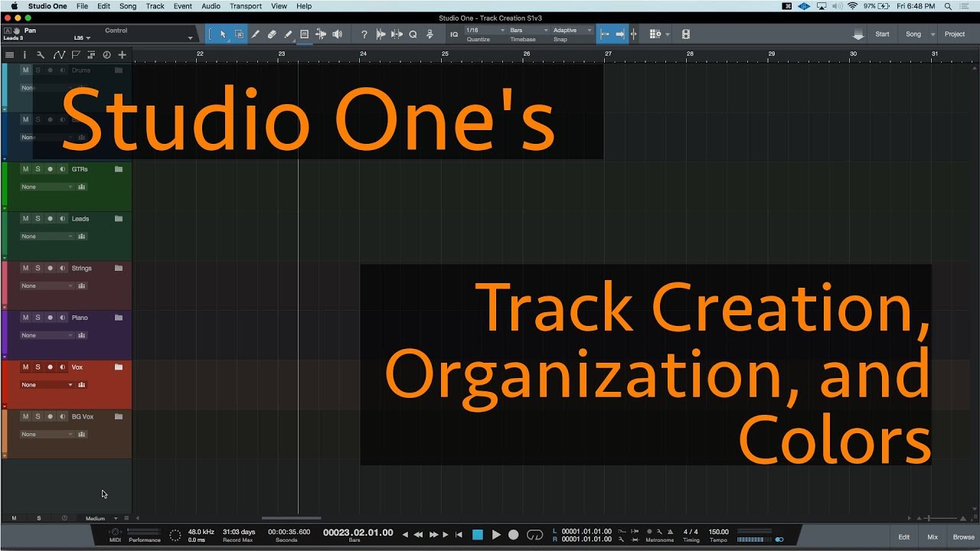Click the GTRs folder icon
Viewport: 980px width, 551px height.
tap(119, 169)
